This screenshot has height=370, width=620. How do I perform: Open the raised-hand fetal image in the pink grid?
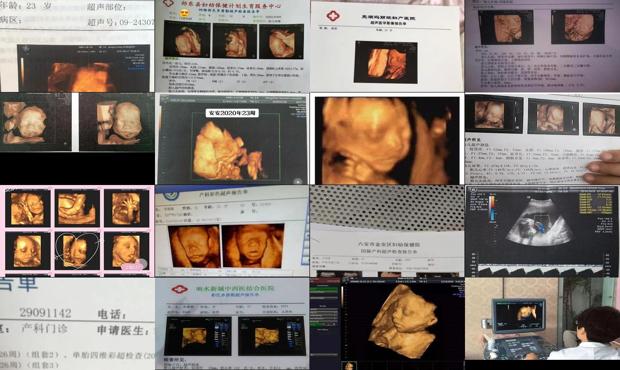126,208
